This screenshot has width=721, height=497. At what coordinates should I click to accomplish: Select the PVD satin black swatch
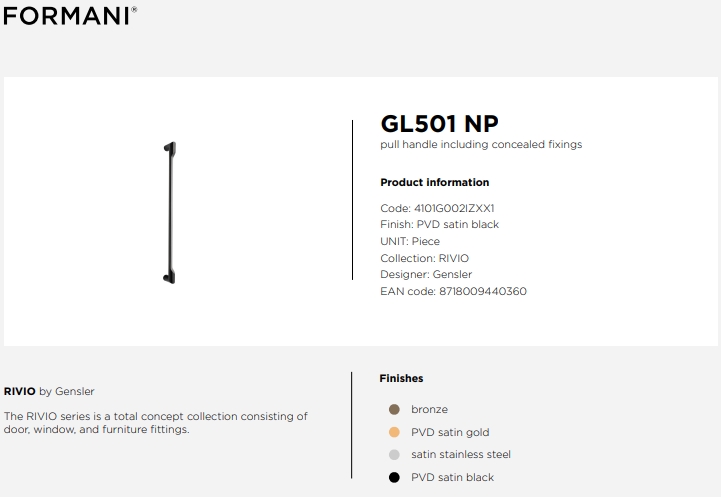(x=394, y=477)
